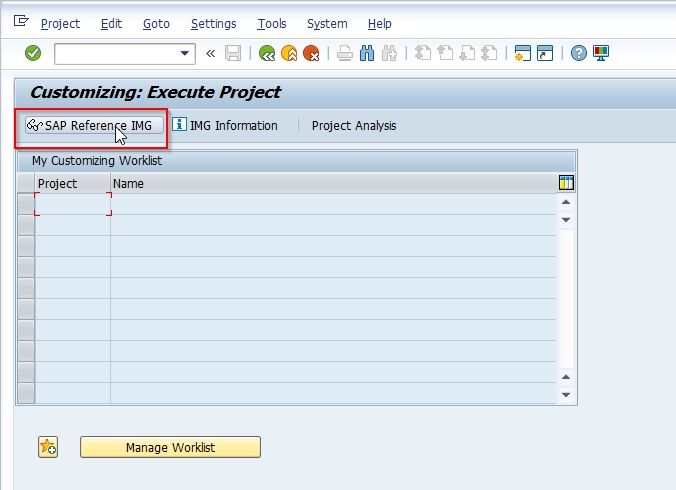Image resolution: width=676 pixels, height=490 pixels.
Task: Click the green Enter checkmark icon
Action: click(33, 53)
